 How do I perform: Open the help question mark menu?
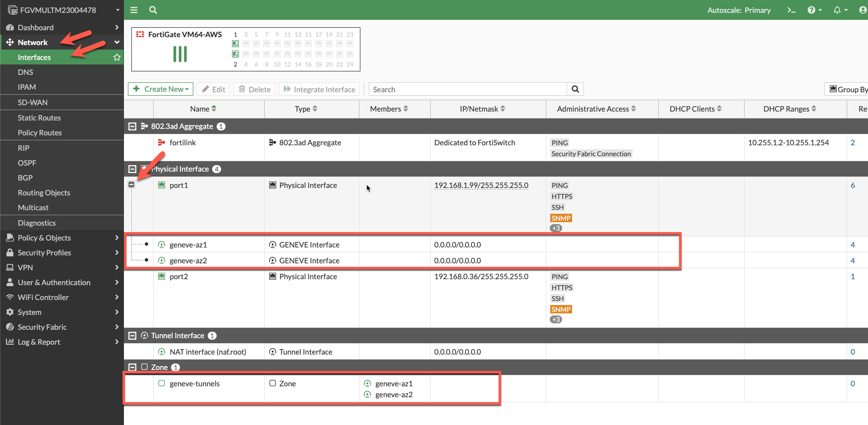coord(814,10)
